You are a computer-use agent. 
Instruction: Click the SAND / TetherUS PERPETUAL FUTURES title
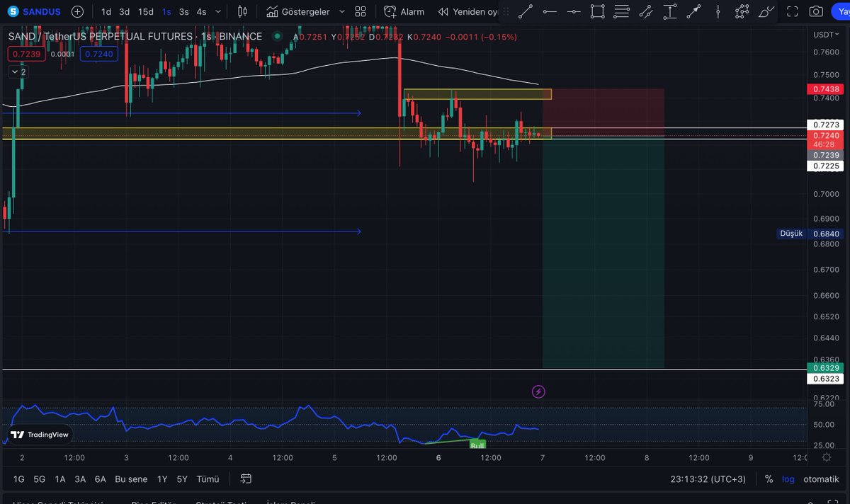pos(135,37)
